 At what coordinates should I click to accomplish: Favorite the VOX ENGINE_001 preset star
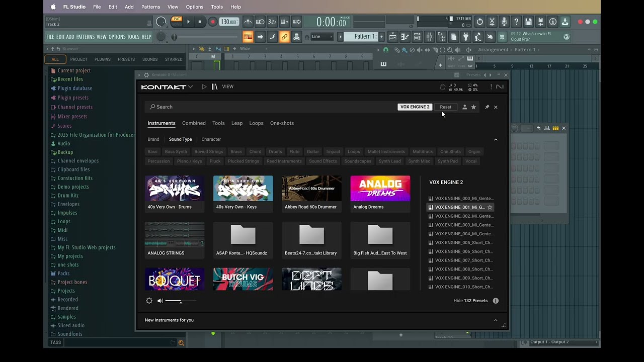coord(490,207)
